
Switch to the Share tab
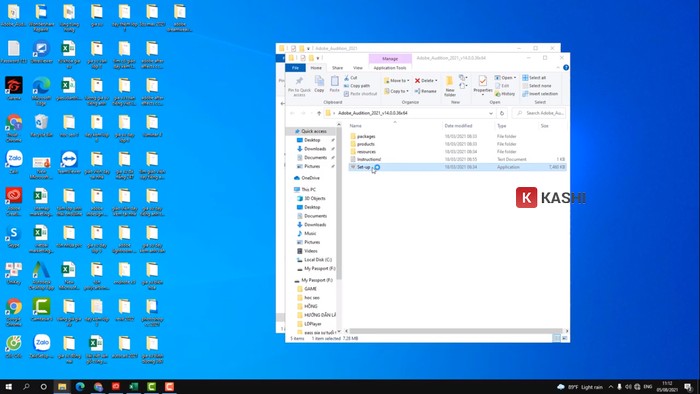[338, 68]
